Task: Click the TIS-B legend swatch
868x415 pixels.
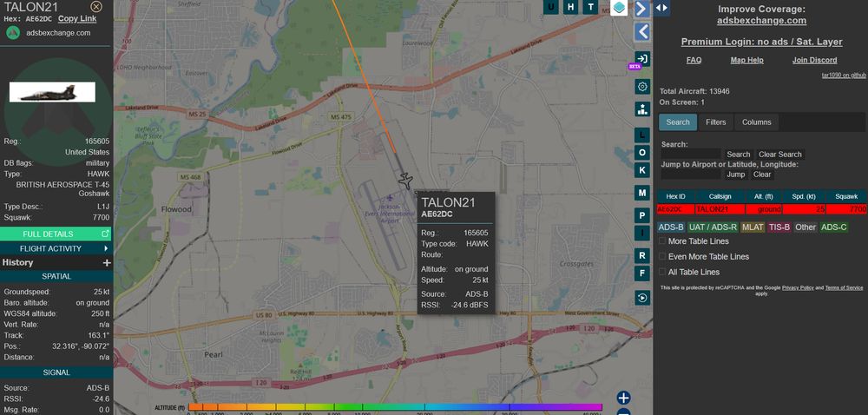Action: (x=779, y=227)
